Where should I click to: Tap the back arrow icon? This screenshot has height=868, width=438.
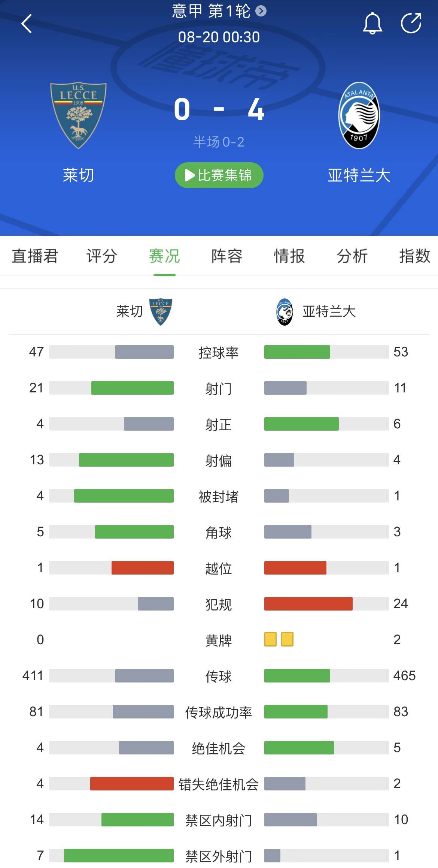tap(27, 24)
